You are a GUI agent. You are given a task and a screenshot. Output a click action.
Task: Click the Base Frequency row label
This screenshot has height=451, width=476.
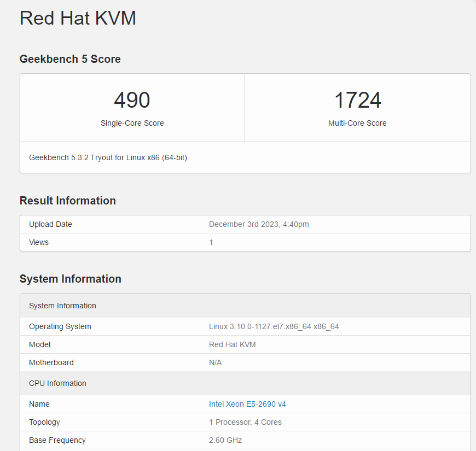[x=57, y=440]
